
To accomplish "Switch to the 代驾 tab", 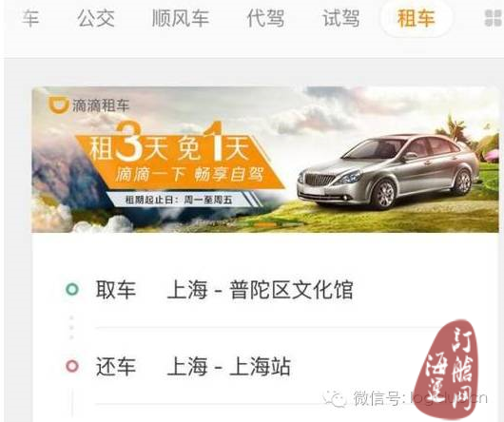I will (x=265, y=18).
